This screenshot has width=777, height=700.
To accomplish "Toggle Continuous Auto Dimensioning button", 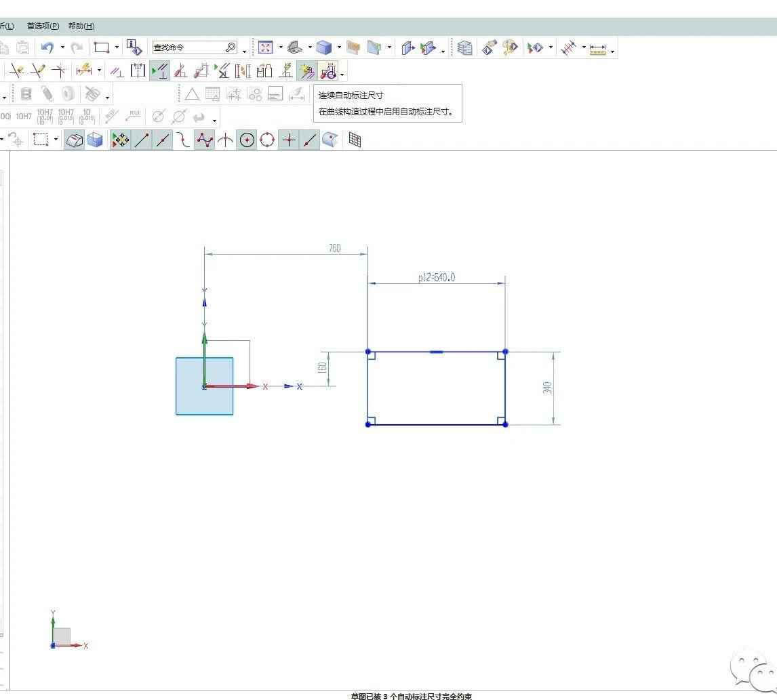I will 329,70.
